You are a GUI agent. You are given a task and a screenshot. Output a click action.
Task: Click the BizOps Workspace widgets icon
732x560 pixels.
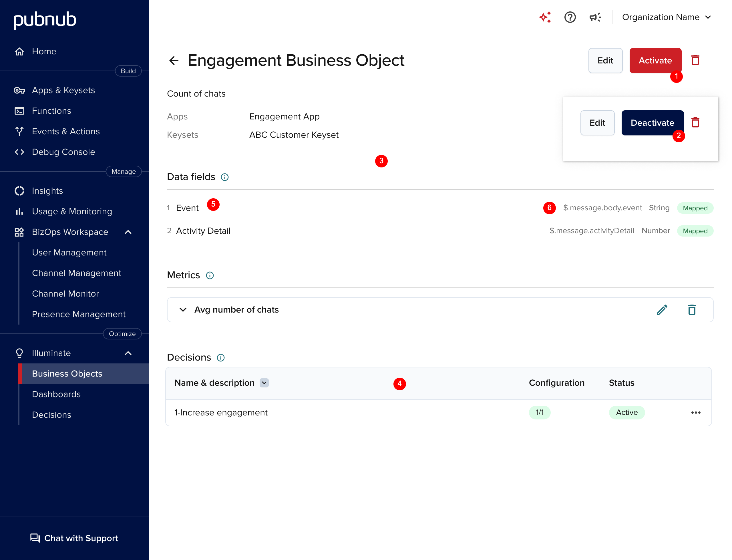pos(19,232)
